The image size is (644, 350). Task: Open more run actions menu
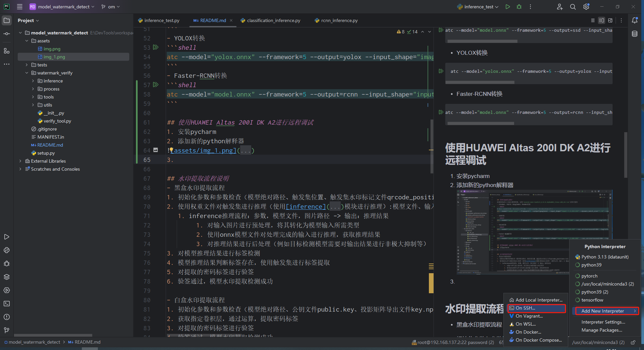530,7
